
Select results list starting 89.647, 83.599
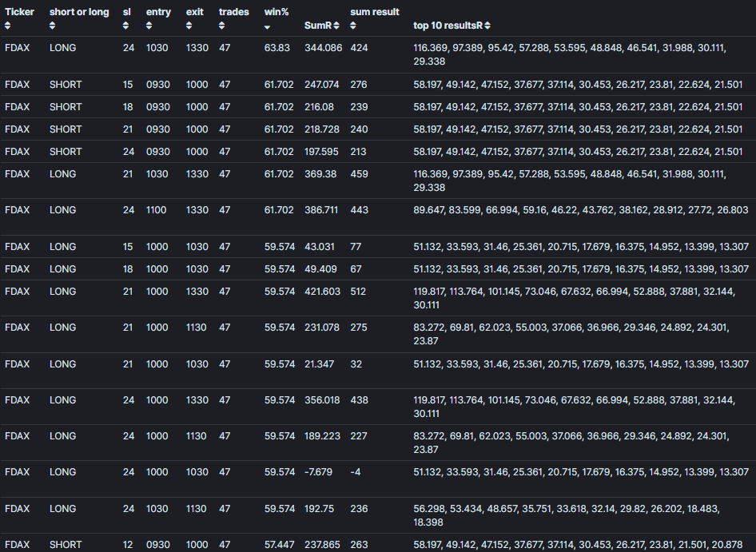coord(580,210)
